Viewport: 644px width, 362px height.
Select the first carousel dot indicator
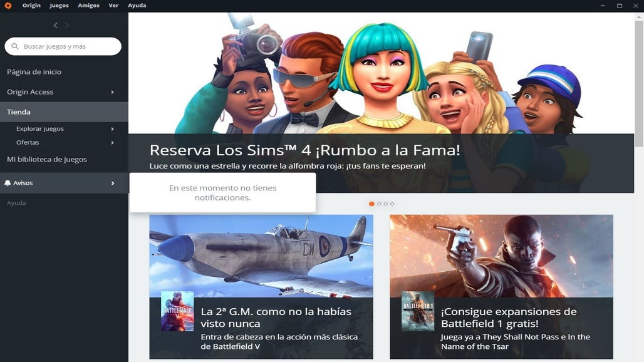[x=371, y=204]
